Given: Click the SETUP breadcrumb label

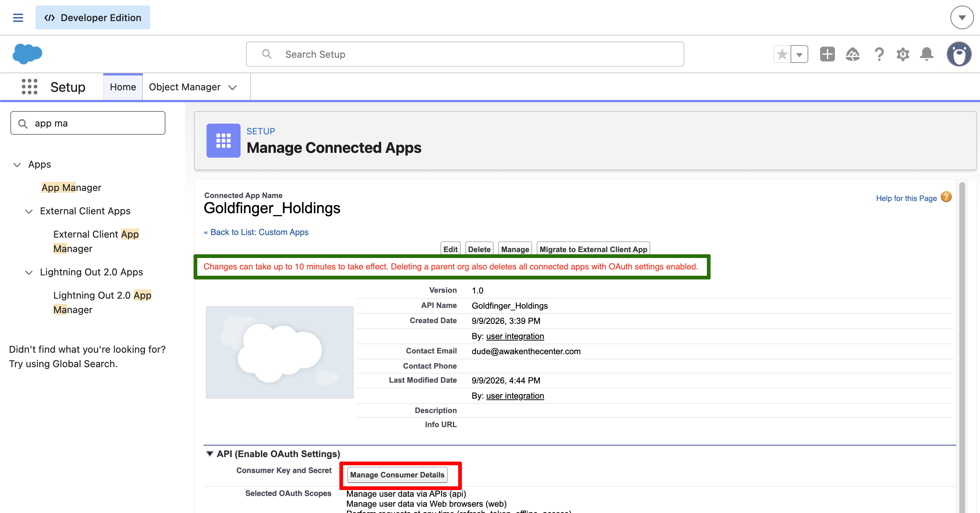Looking at the screenshot, I should pyautogui.click(x=261, y=131).
